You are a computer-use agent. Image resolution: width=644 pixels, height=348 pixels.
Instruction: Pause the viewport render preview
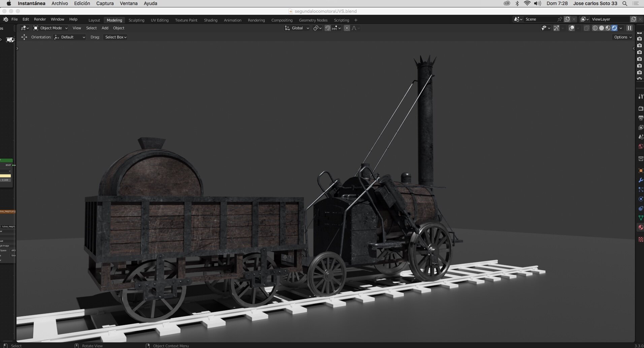(629, 28)
